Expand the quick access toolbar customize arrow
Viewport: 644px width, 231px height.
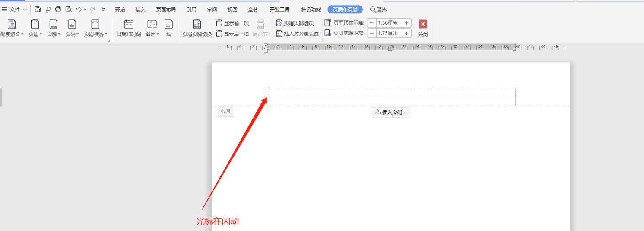point(103,10)
